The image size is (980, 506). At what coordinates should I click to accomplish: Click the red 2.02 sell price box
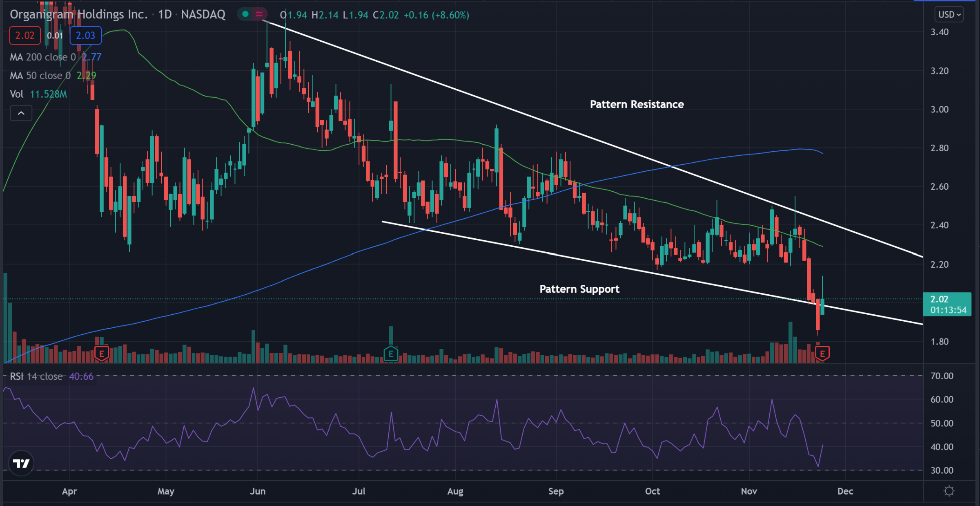pyautogui.click(x=25, y=36)
